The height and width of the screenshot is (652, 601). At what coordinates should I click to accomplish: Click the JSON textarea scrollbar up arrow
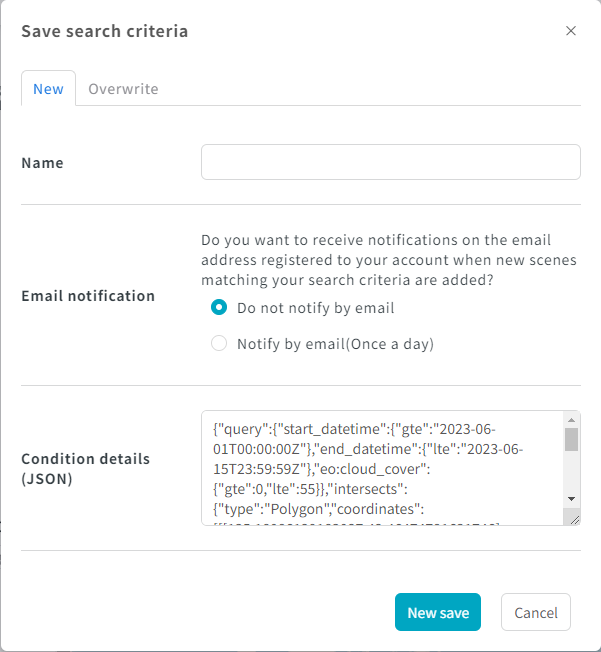click(x=571, y=420)
